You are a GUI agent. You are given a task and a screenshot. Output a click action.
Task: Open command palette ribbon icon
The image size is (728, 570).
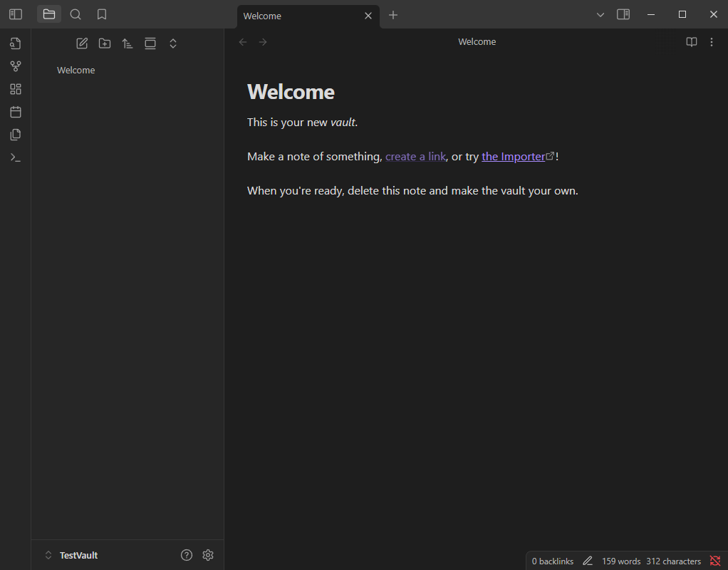pos(16,157)
